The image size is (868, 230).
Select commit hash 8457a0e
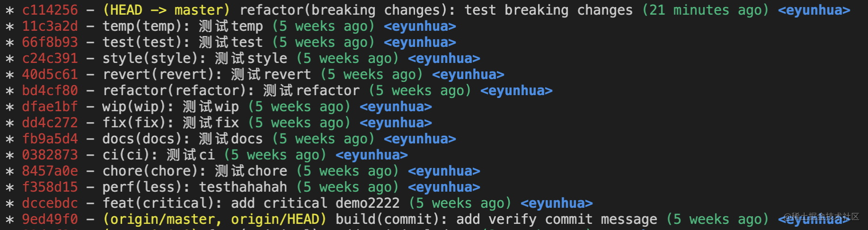pos(50,171)
